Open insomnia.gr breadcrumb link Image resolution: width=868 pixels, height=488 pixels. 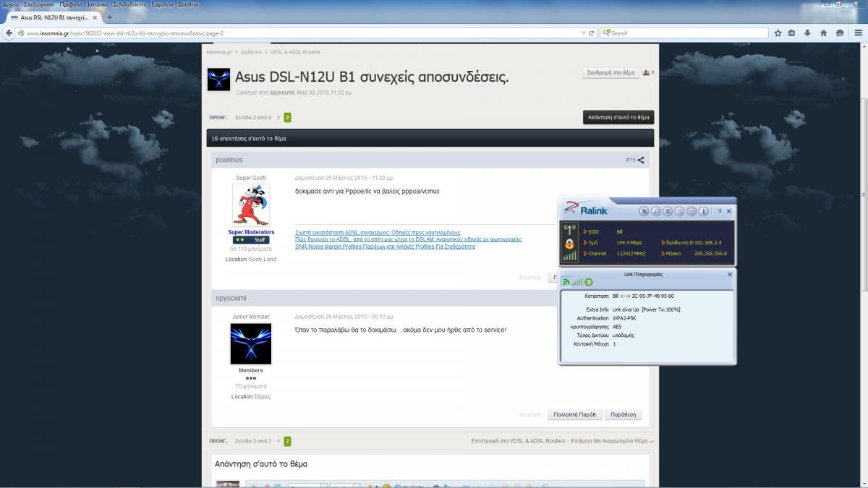(218, 52)
